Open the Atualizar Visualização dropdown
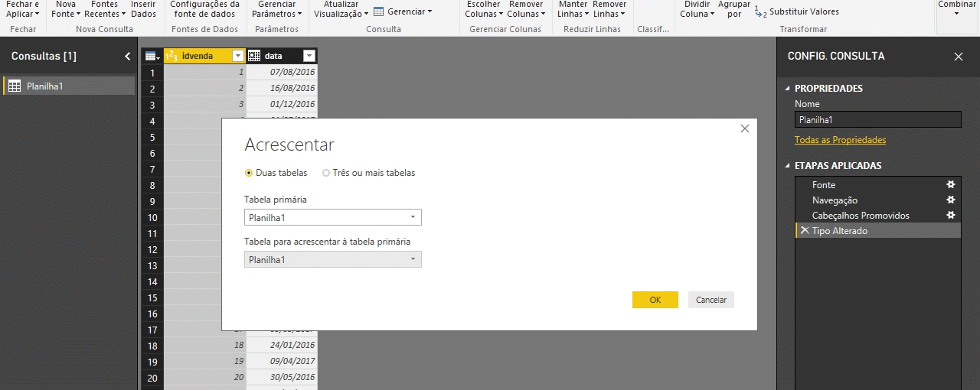 click(x=341, y=9)
